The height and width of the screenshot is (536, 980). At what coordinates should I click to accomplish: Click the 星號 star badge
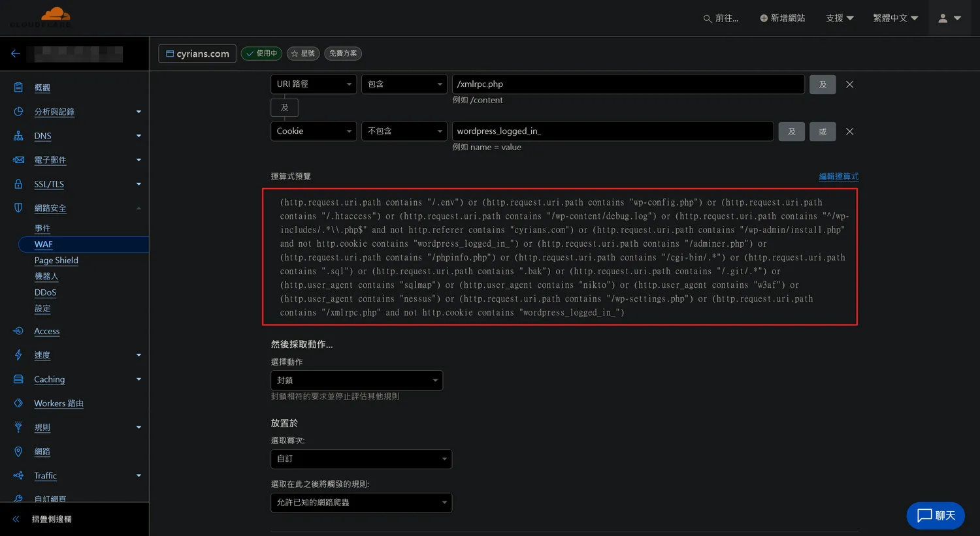[x=302, y=54]
